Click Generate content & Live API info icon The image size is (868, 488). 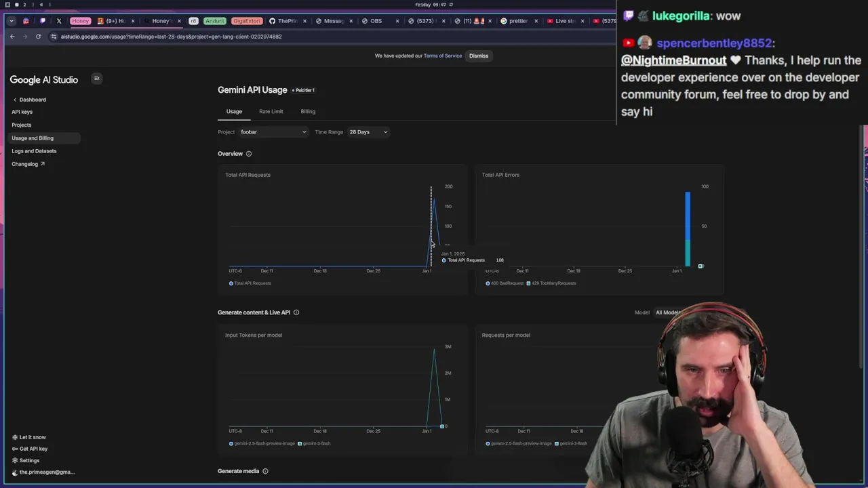point(296,312)
